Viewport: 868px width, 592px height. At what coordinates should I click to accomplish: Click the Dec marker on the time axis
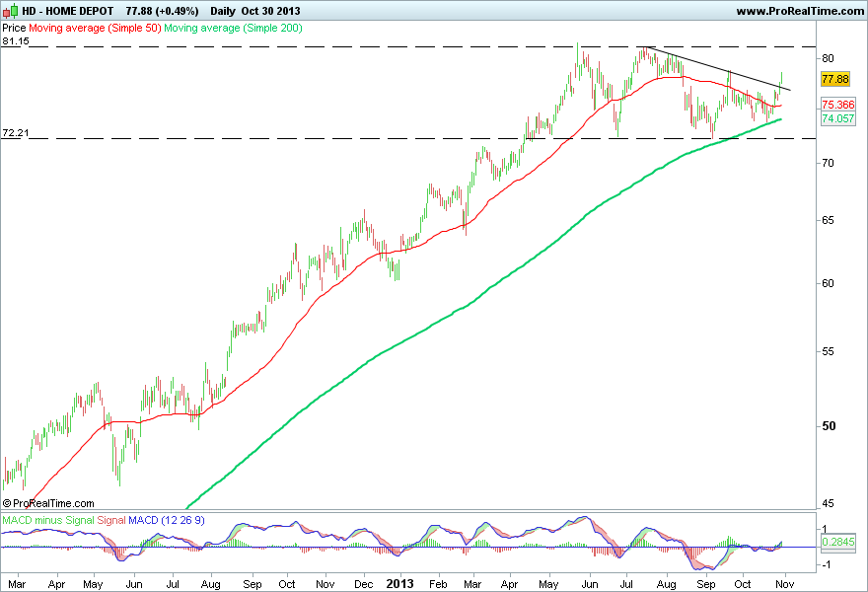[364, 584]
